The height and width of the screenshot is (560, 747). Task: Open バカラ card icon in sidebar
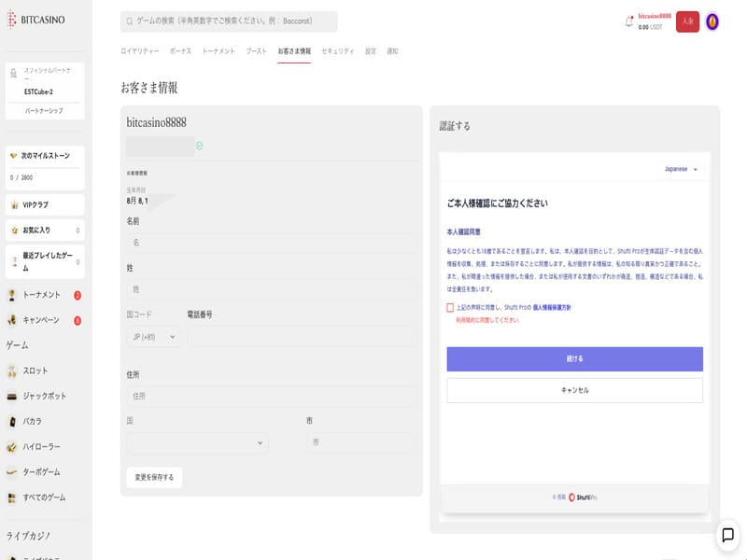tap(12, 421)
